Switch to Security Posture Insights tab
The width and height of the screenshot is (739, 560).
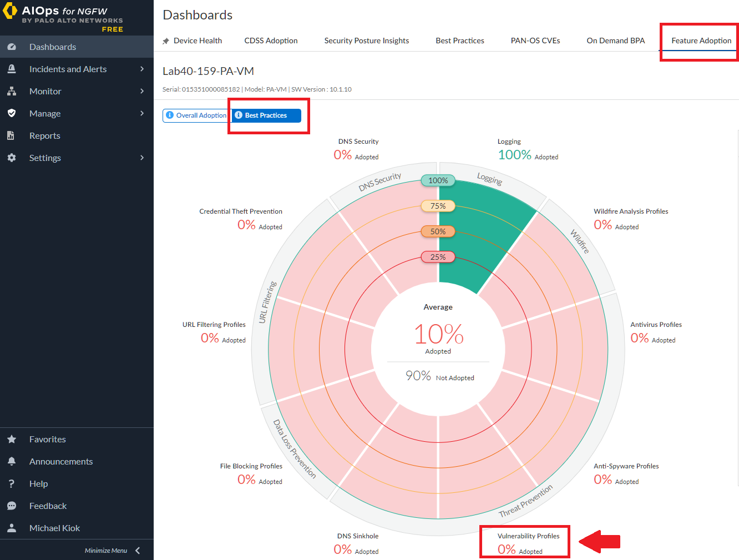[366, 41]
